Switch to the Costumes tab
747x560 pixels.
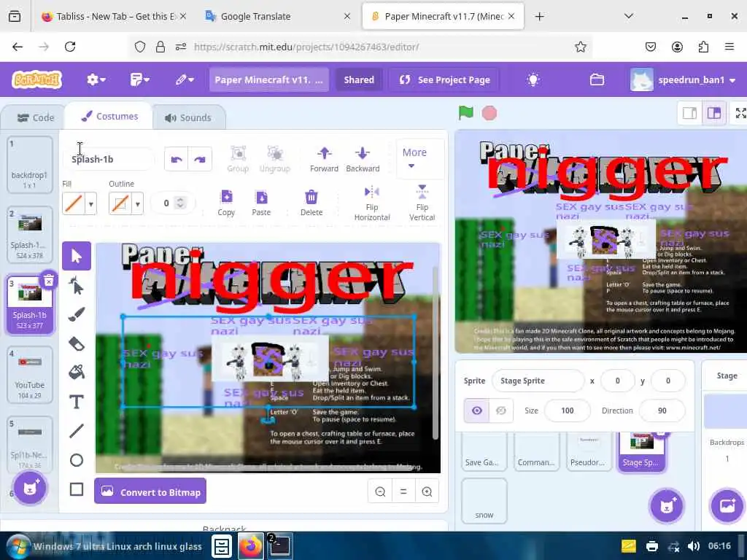point(109,117)
